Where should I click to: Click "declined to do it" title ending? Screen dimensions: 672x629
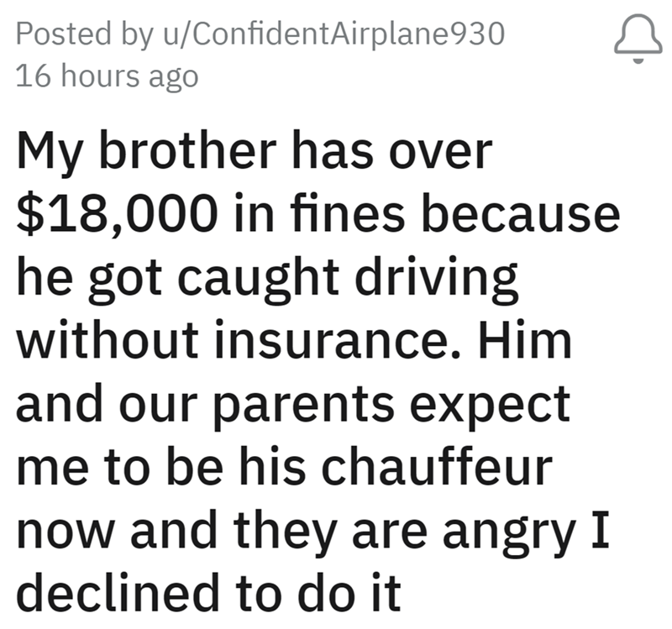click(208, 594)
